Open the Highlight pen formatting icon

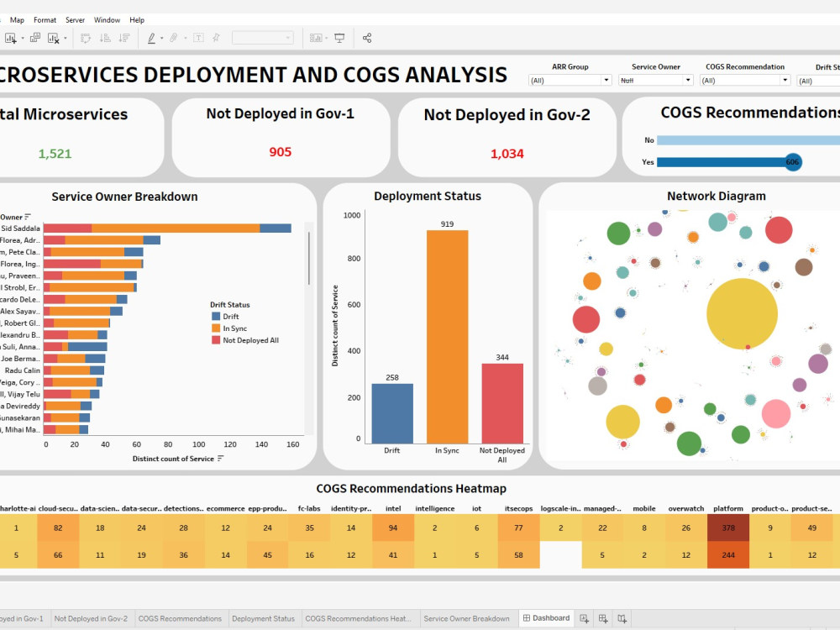152,38
